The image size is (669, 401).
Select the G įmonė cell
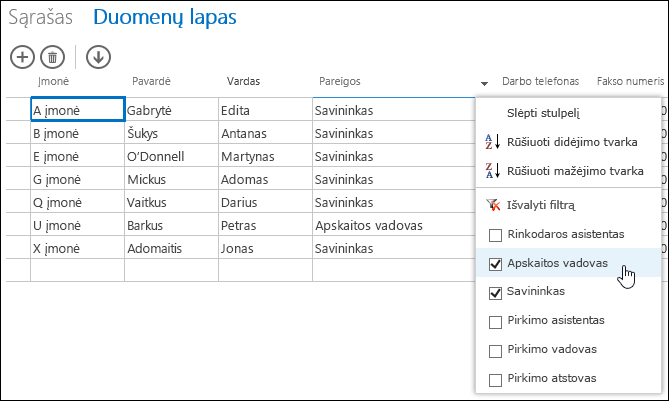coord(78,178)
